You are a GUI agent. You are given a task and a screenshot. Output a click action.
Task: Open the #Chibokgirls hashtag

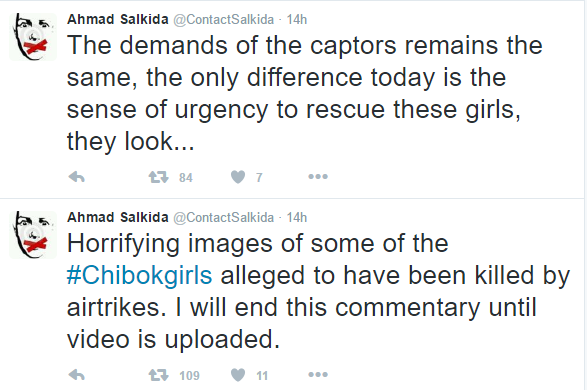click(139, 276)
